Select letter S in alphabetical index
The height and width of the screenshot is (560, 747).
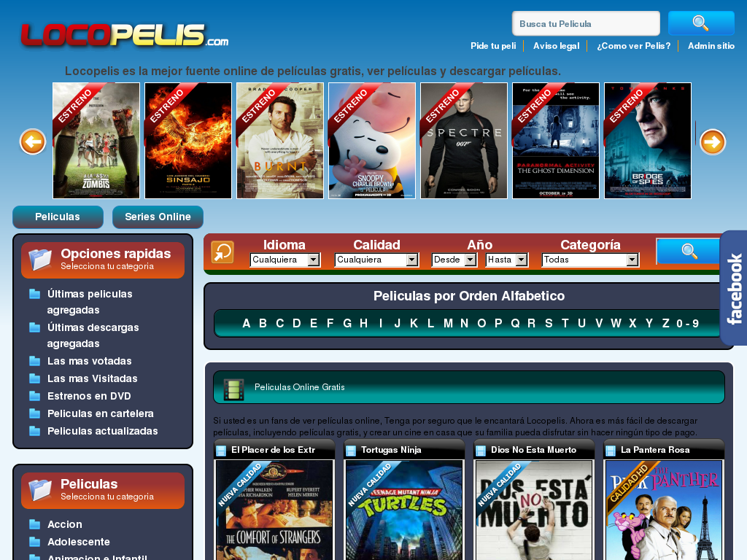point(549,323)
